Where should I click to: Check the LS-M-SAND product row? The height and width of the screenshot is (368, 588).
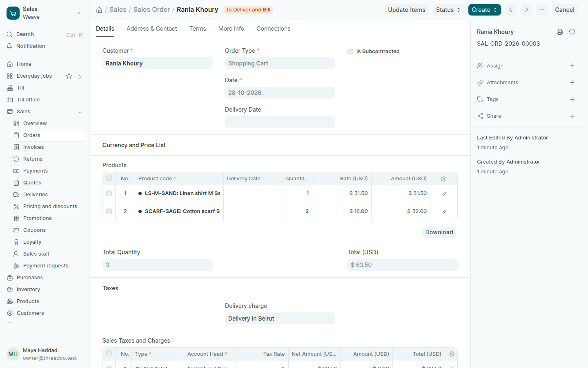coord(109,193)
